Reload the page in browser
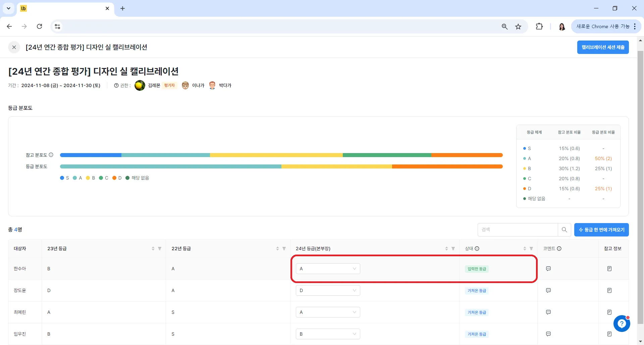This screenshot has width=644, height=345. click(39, 26)
